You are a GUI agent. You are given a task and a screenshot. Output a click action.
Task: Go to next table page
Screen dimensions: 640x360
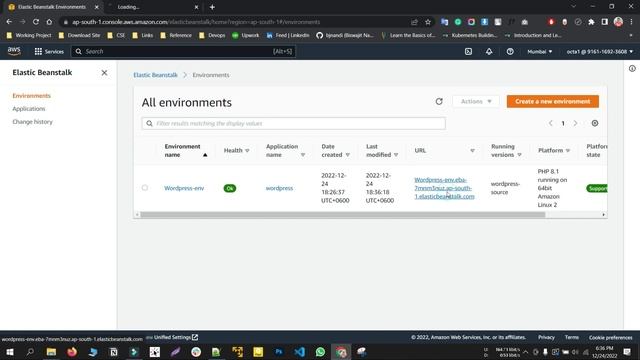pos(575,123)
